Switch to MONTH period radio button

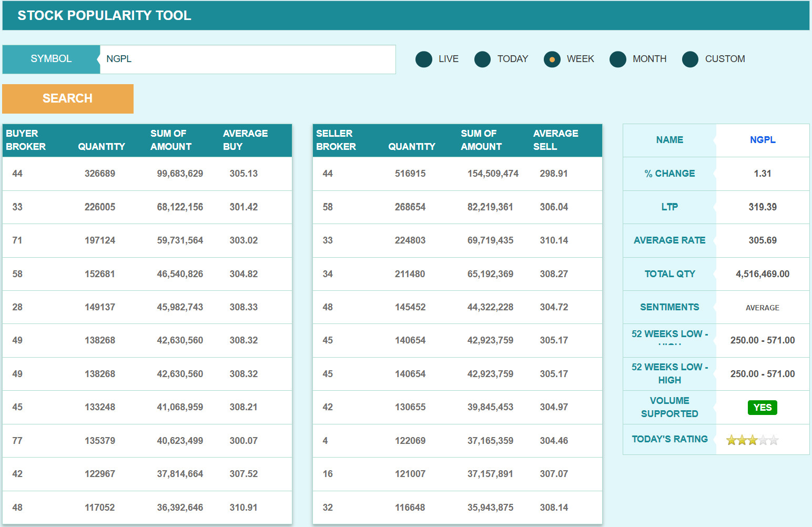point(618,59)
